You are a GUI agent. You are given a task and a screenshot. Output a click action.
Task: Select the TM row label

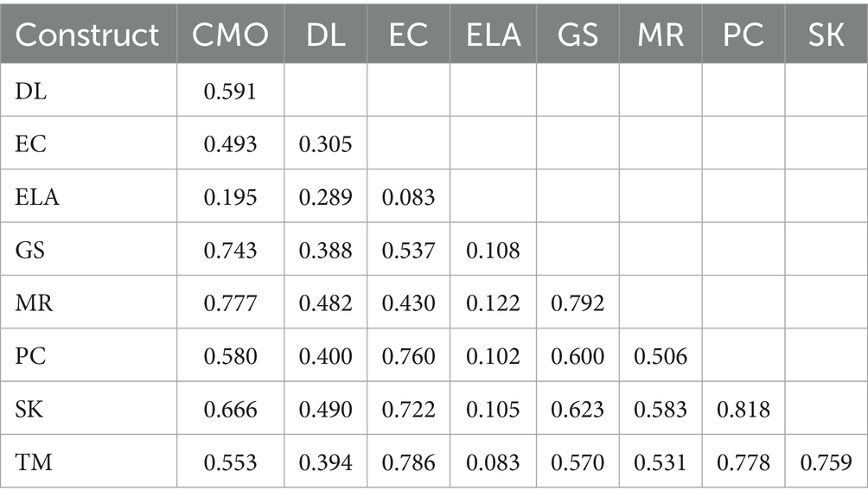35,463
